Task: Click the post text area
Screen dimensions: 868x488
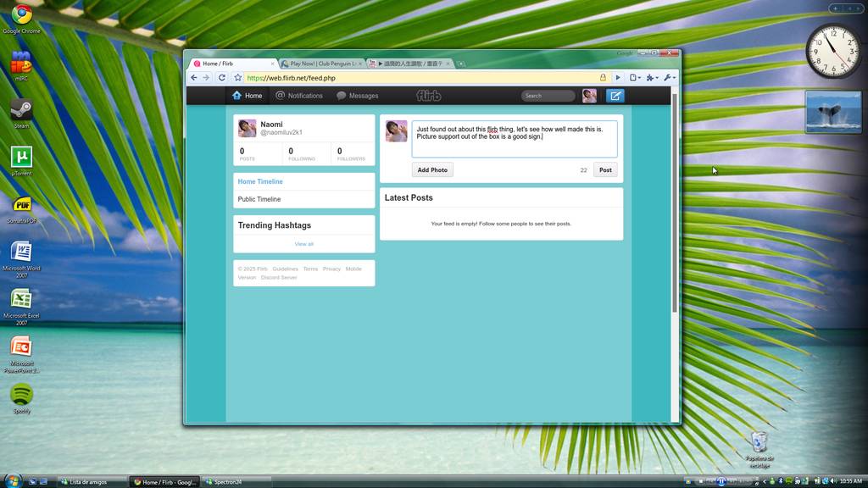Action: pyautogui.click(x=515, y=139)
